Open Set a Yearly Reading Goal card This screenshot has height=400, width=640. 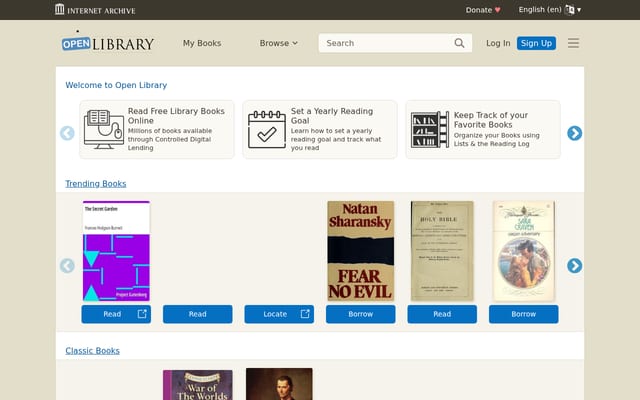320,129
